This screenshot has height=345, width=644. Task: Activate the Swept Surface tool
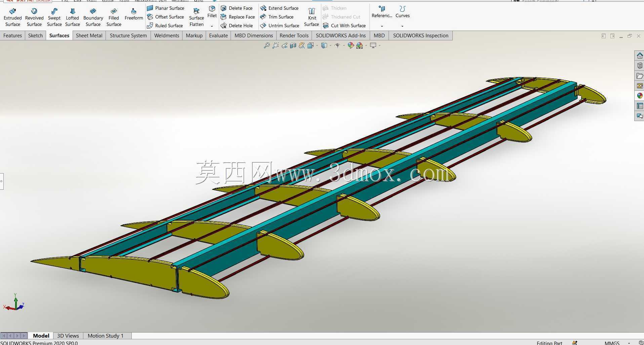point(54,17)
